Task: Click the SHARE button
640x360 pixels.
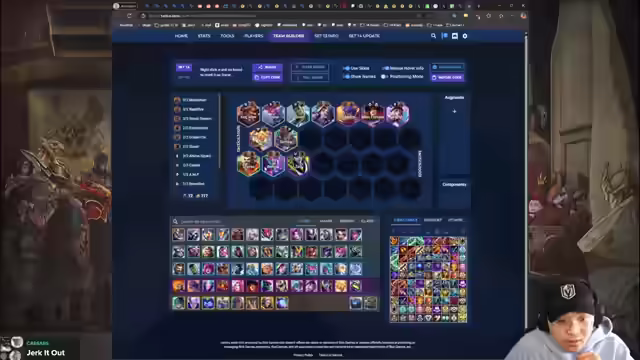Action: (x=267, y=67)
